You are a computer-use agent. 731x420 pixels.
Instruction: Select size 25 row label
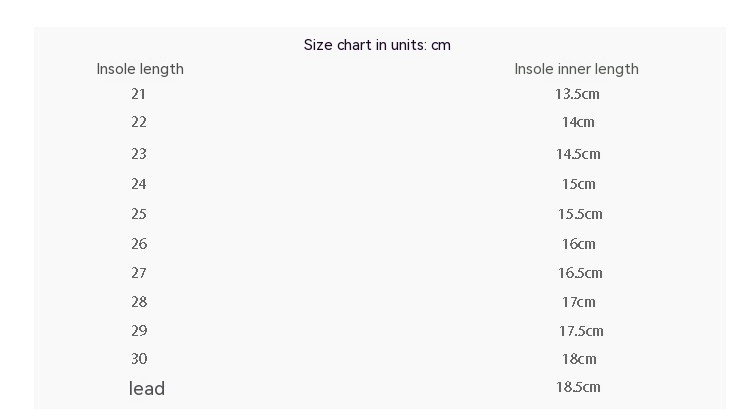tap(138, 214)
